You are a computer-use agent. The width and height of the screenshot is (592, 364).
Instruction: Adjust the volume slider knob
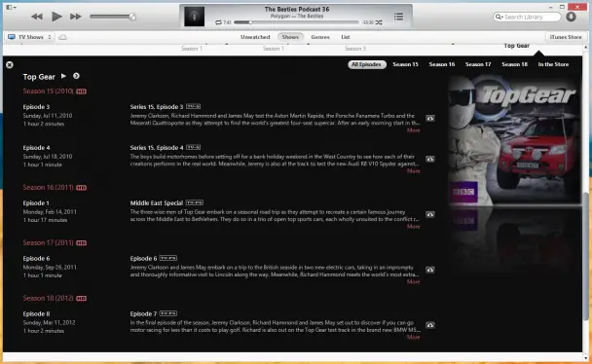(x=132, y=17)
